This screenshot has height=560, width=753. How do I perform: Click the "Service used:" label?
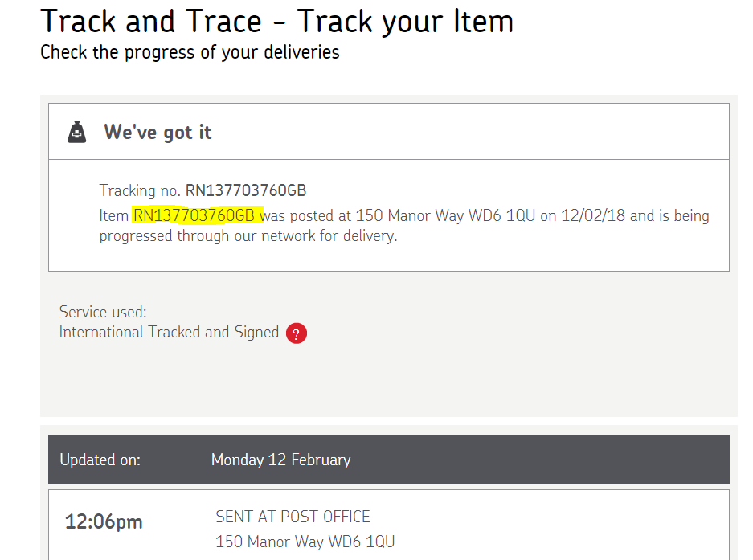[x=103, y=312]
